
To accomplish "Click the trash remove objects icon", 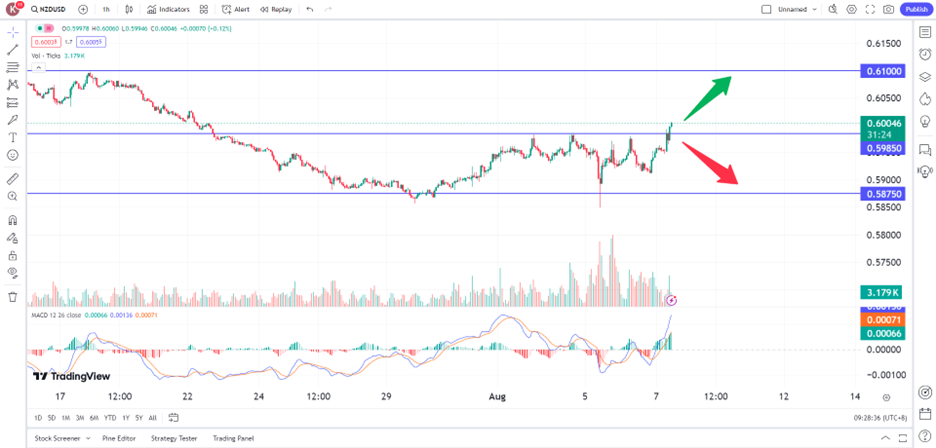I will pyautogui.click(x=13, y=296).
